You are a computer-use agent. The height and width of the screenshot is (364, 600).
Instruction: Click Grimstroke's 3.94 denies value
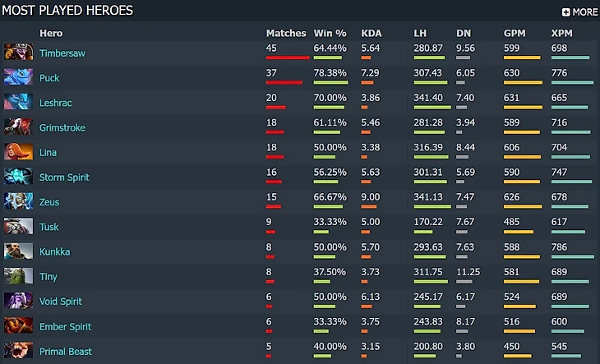click(x=465, y=122)
